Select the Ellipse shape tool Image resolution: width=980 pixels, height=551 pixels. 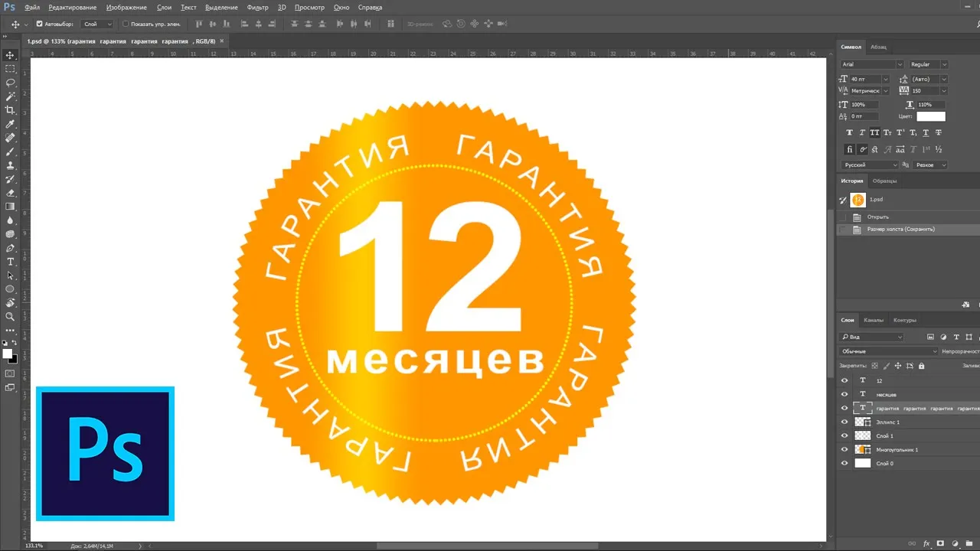[x=10, y=289]
